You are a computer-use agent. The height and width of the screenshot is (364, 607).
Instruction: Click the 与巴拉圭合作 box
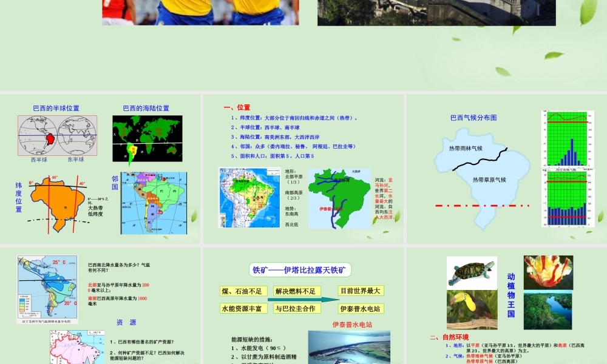297,309
